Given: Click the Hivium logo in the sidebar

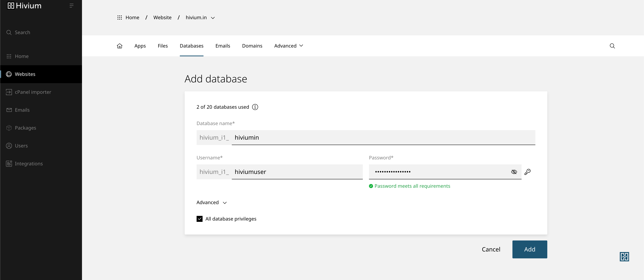Looking at the screenshot, I should click(24, 6).
